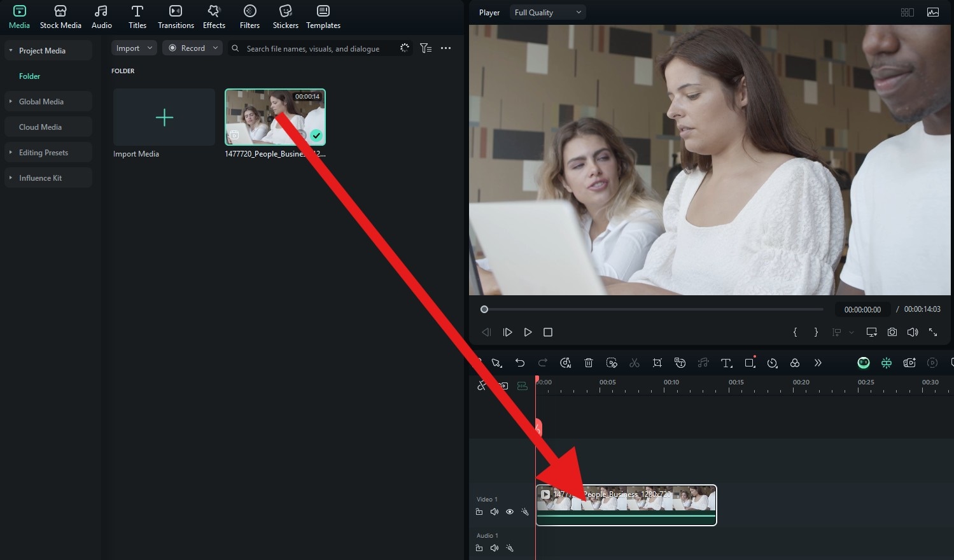
Task: Add text with the T tool
Action: tap(726, 363)
